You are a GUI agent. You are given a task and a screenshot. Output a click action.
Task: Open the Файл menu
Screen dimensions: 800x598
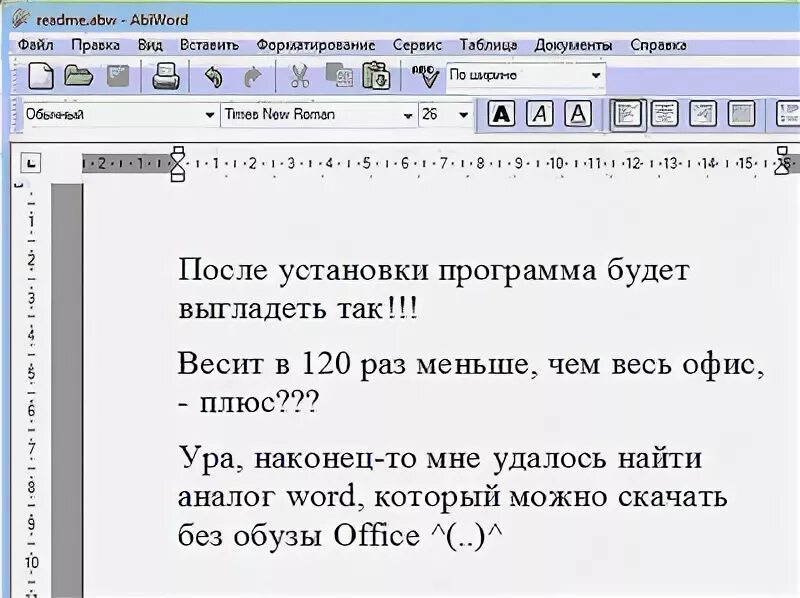point(35,45)
